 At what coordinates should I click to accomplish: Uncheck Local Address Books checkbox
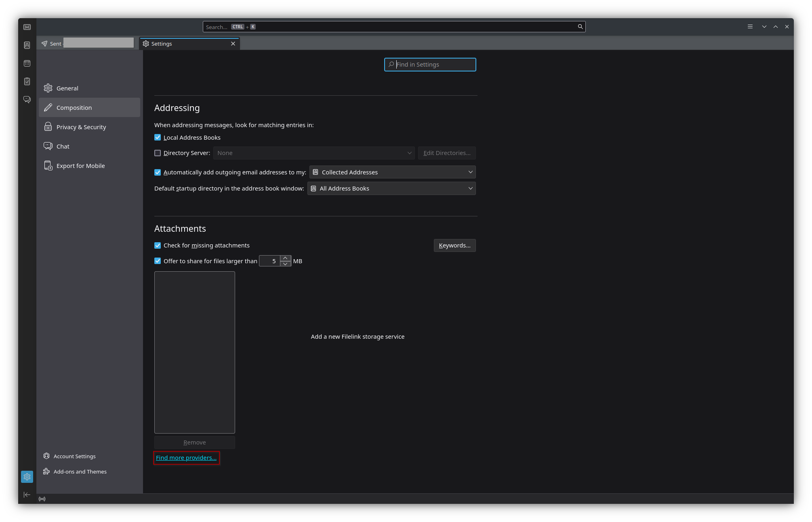[158, 138]
